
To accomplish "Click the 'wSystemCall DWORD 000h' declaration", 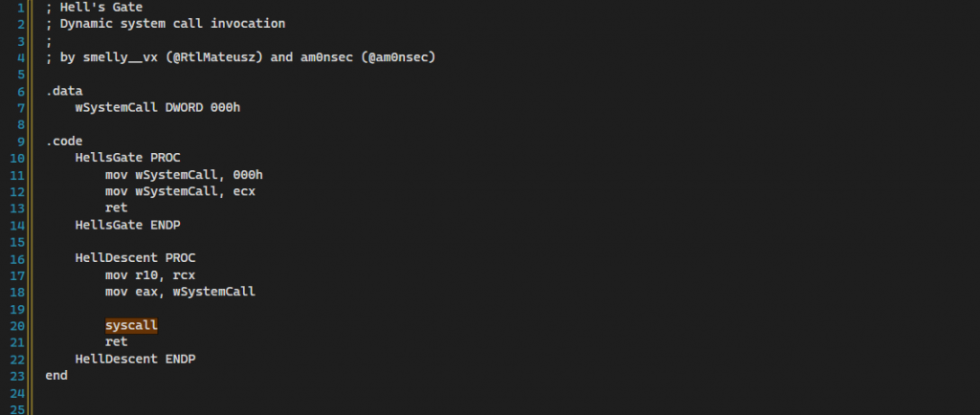I will [157, 107].
